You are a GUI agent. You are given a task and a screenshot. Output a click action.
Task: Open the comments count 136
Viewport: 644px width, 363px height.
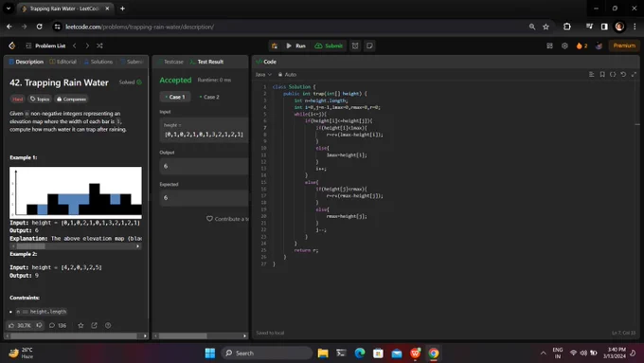coord(58,325)
